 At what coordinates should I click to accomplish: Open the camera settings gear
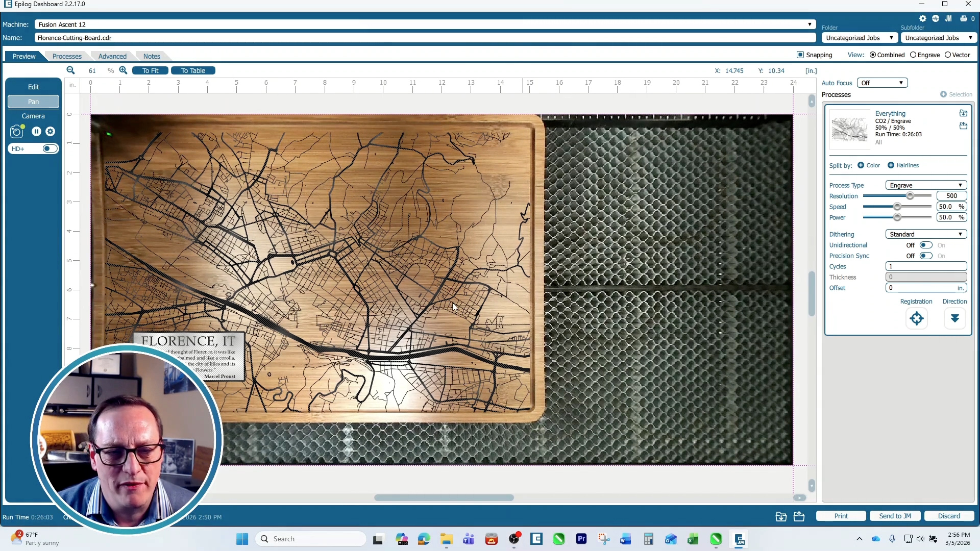tap(51, 131)
